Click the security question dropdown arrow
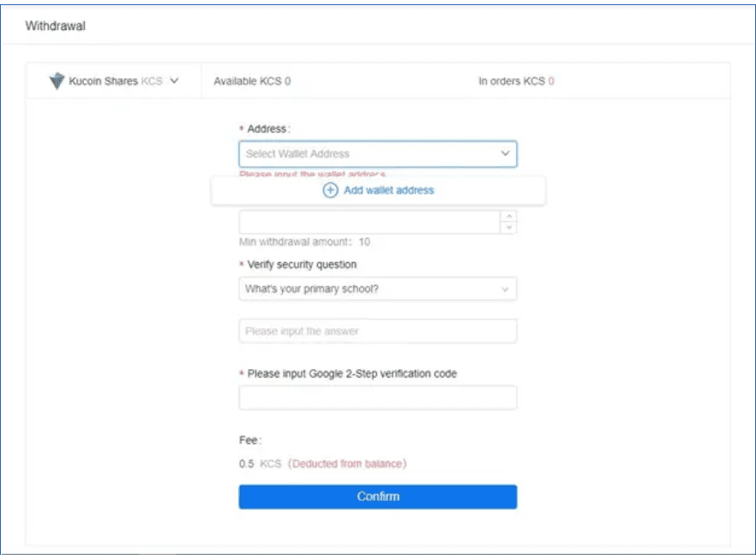 (x=505, y=289)
